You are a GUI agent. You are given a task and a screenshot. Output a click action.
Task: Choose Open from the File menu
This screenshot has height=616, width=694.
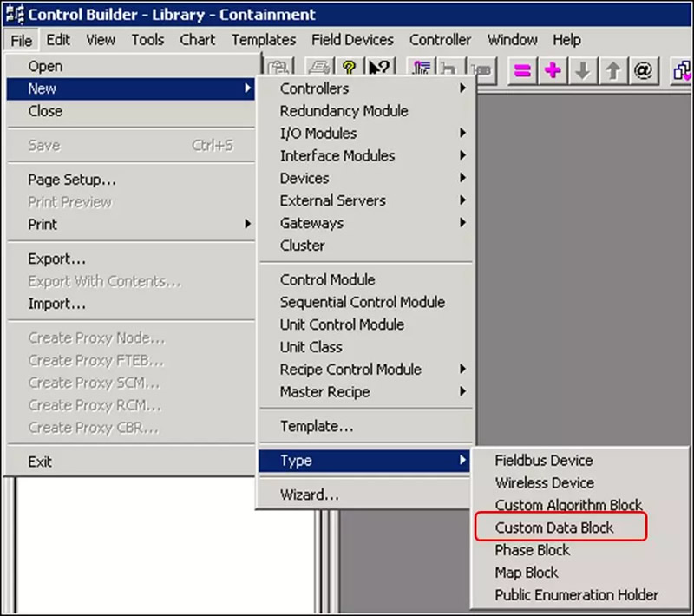(131, 67)
